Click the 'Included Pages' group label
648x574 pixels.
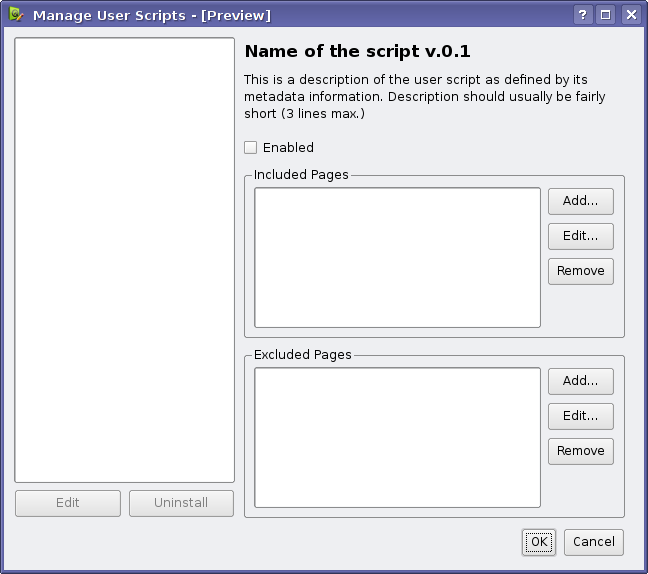pyautogui.click(x=301, y=175)
